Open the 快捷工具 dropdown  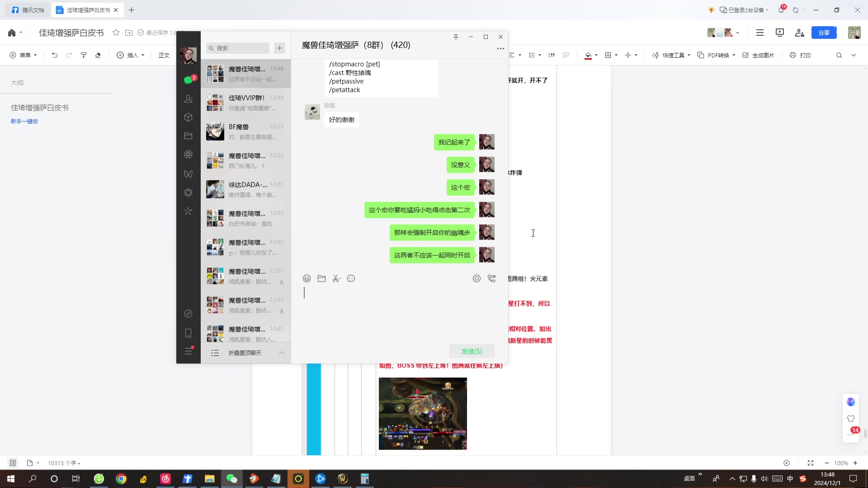pyautogui.click(x=671, y=55)
